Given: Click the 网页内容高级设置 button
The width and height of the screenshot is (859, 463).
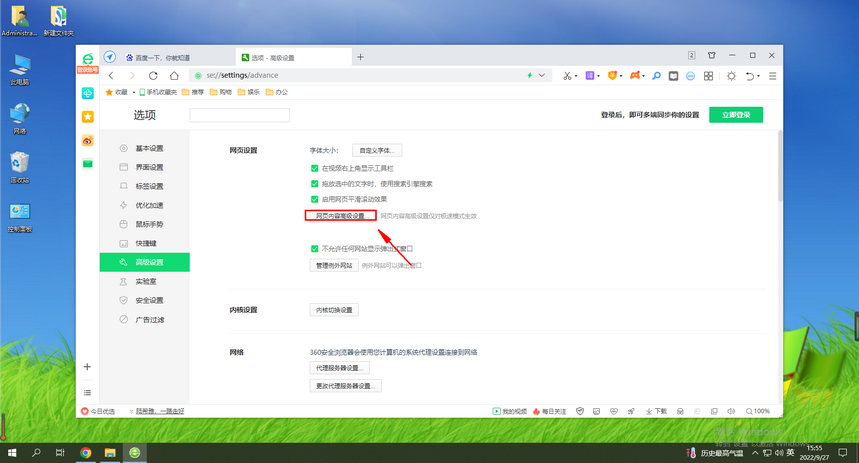Looking at the screenshot, I should tap(341, 216).
